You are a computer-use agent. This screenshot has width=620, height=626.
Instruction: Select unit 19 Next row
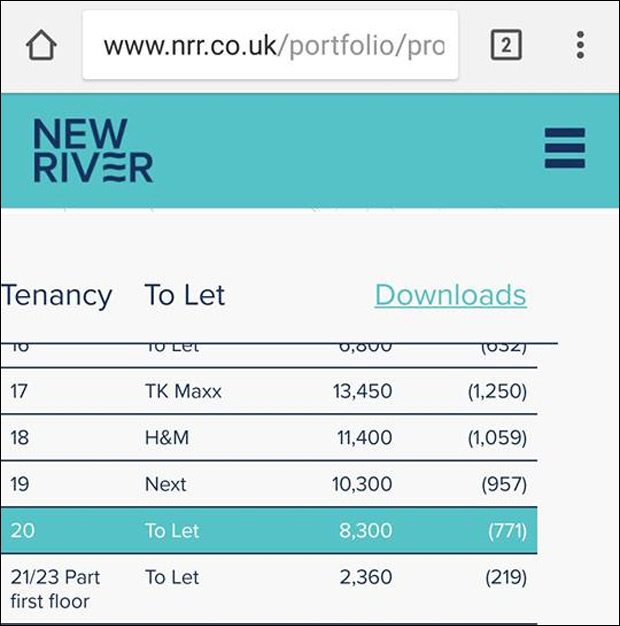pyautogui.click(x=269, y=484)
